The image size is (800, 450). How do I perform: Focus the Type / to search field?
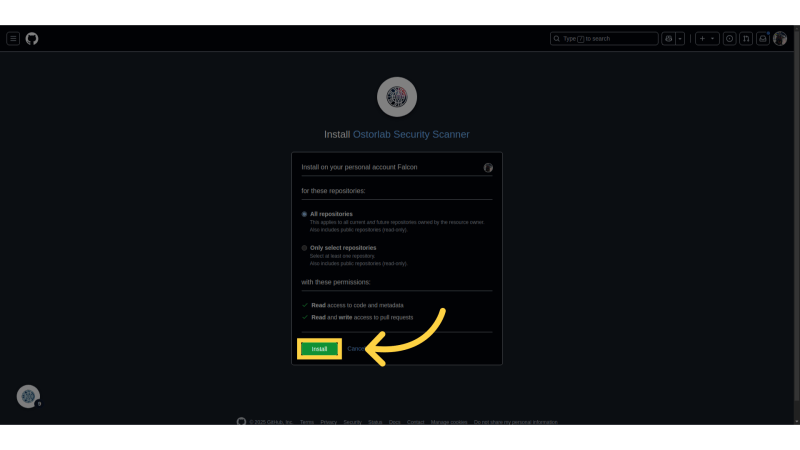coord(604,39)
